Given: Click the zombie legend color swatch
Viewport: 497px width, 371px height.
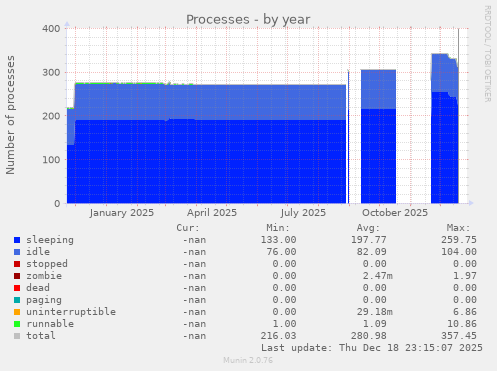Looking at the screenshot, I should 17,276.
